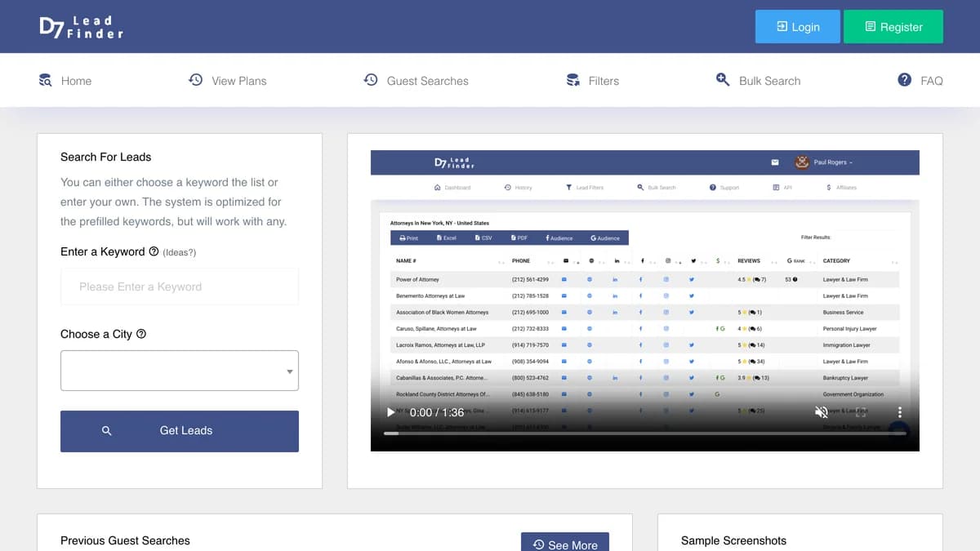
Task: Click the FAQ question mark icon
Action: click(904, 80)
